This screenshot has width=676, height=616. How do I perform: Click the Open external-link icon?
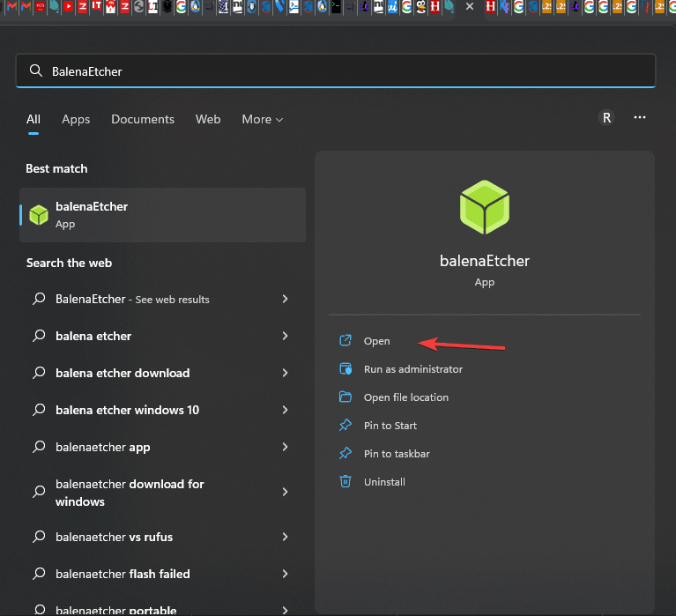tap(345, 341)
